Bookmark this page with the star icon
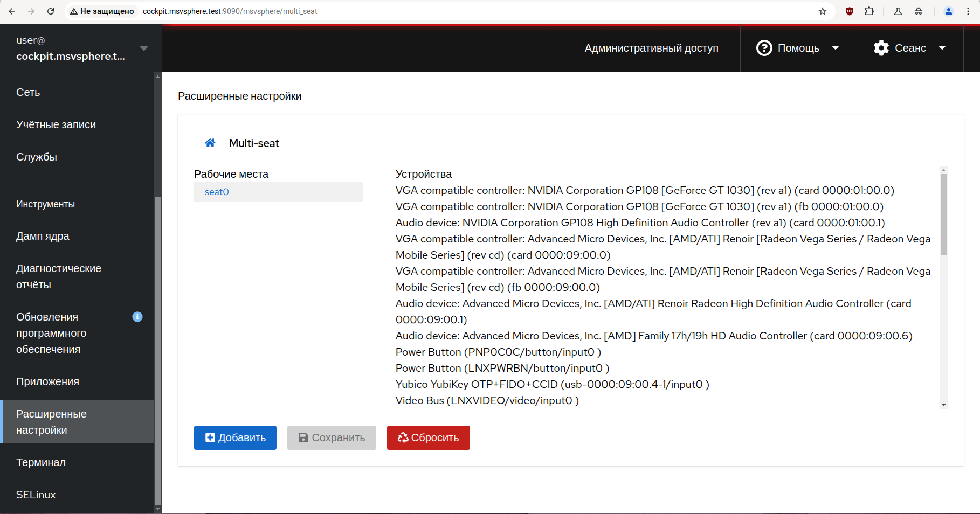This screenshot has width=980, height=514. coord(823,11)
